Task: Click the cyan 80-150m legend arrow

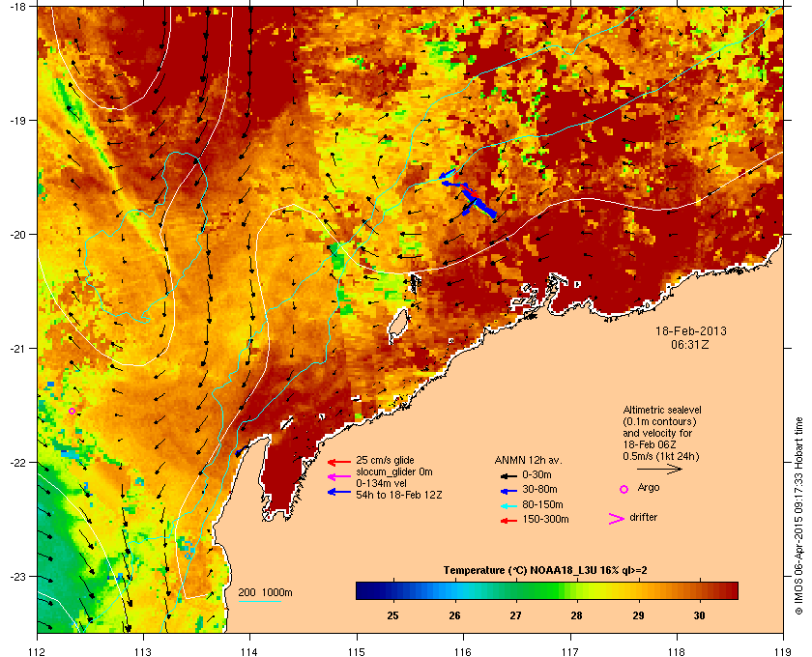Action: 508,505
